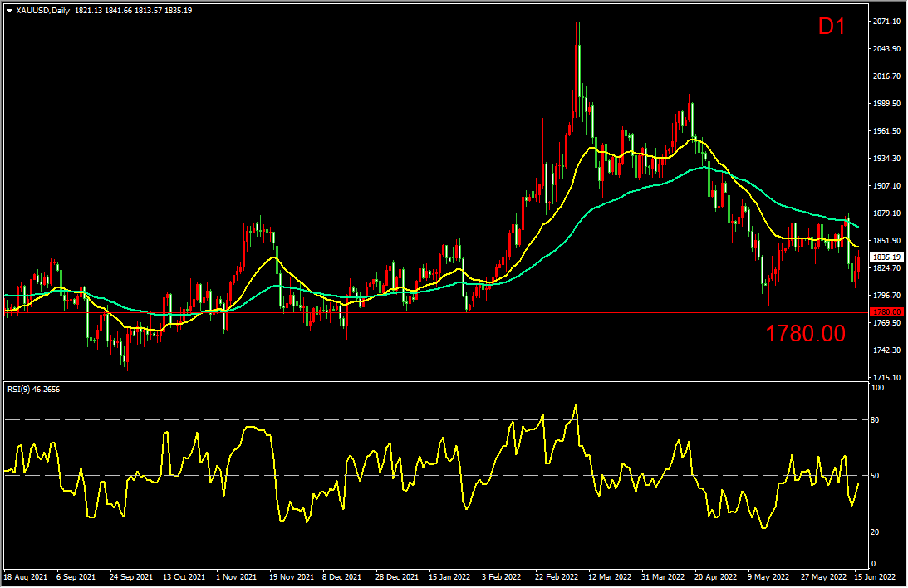
Task: Select the RSI(9) 46.2656 indicator label
Action: coord(33,390)
